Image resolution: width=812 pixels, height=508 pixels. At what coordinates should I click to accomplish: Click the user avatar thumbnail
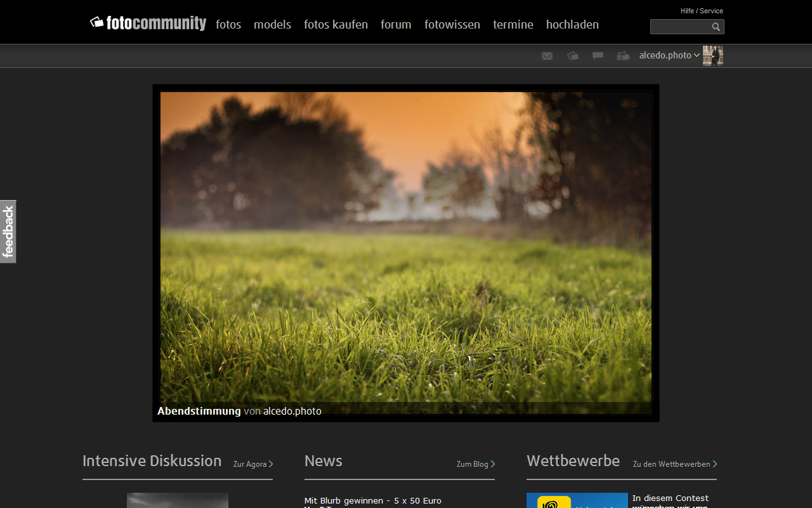point(713,56)
